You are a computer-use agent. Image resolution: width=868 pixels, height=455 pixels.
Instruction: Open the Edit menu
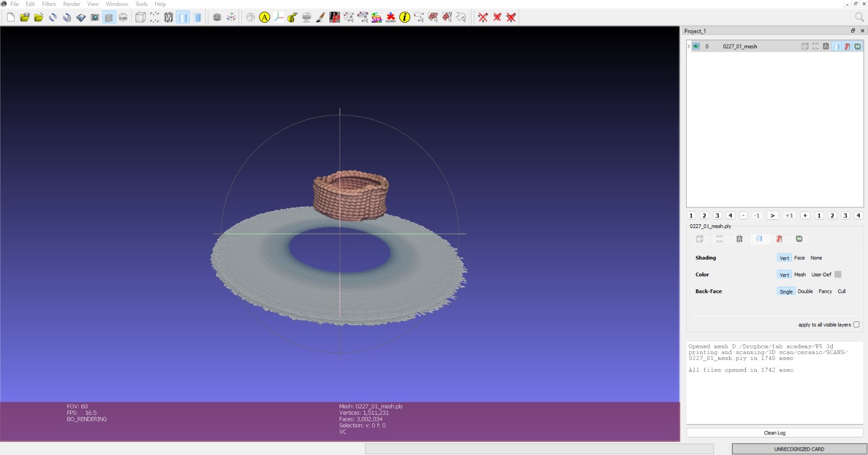30,4
